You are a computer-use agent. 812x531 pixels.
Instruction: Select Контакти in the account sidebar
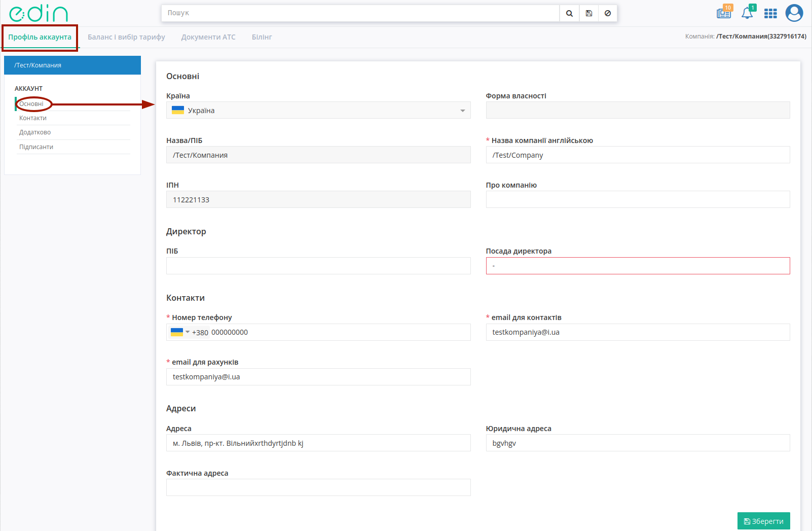(x=33, y=118)
